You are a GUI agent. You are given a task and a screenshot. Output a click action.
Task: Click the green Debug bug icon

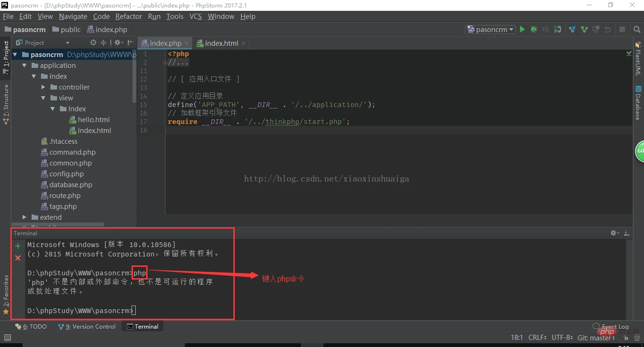pyautogui.click(x=534, y=29)
